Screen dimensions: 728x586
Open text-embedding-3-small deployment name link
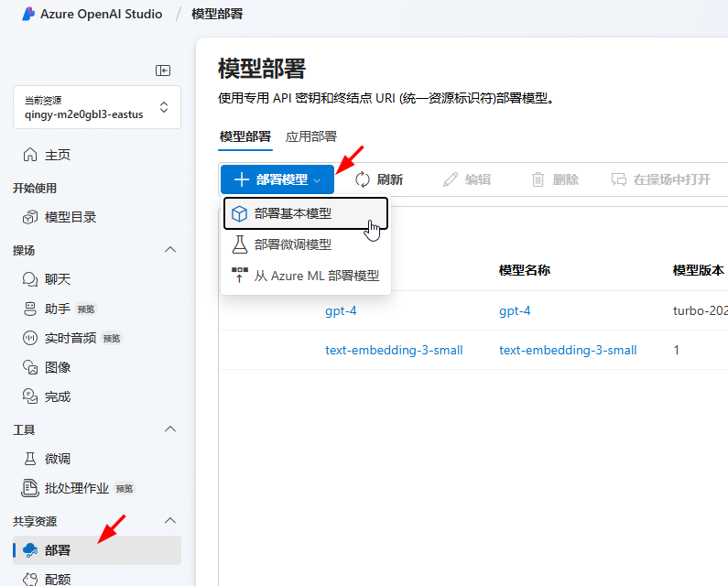(394, 350)
